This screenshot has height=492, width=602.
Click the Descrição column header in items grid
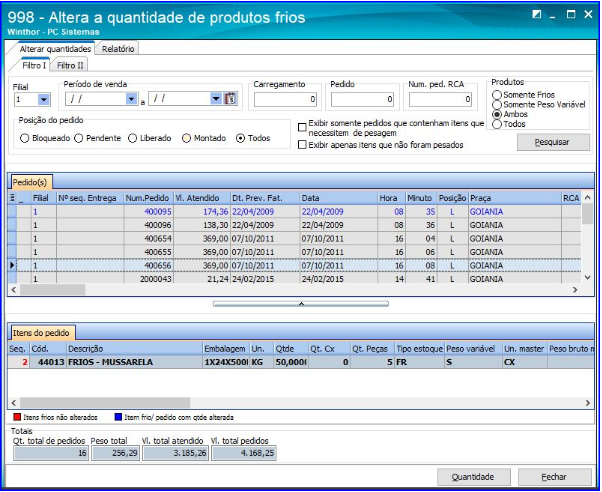coord(134,349)
